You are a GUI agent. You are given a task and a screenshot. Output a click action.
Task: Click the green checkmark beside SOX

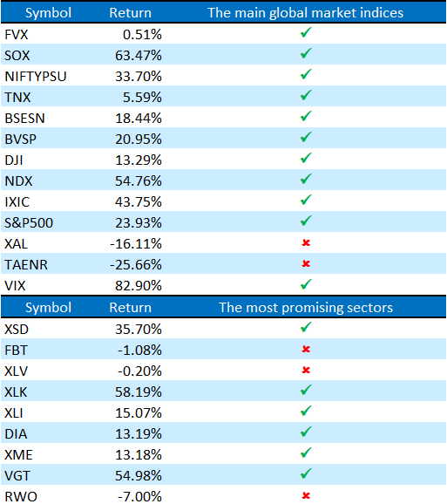306,53
